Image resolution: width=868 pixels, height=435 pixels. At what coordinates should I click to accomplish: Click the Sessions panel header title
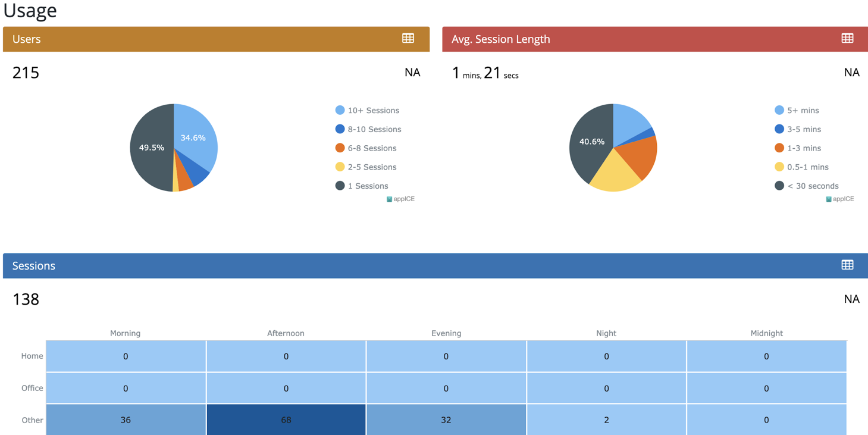[34, 266]
